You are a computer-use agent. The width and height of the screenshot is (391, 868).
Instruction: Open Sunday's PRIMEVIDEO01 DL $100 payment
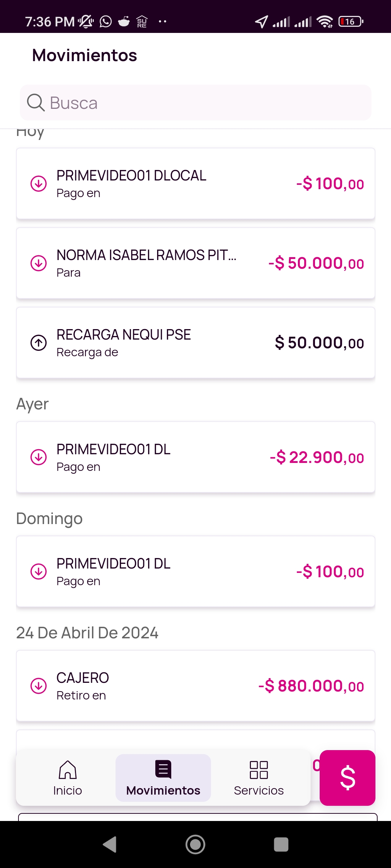point(195,571)
